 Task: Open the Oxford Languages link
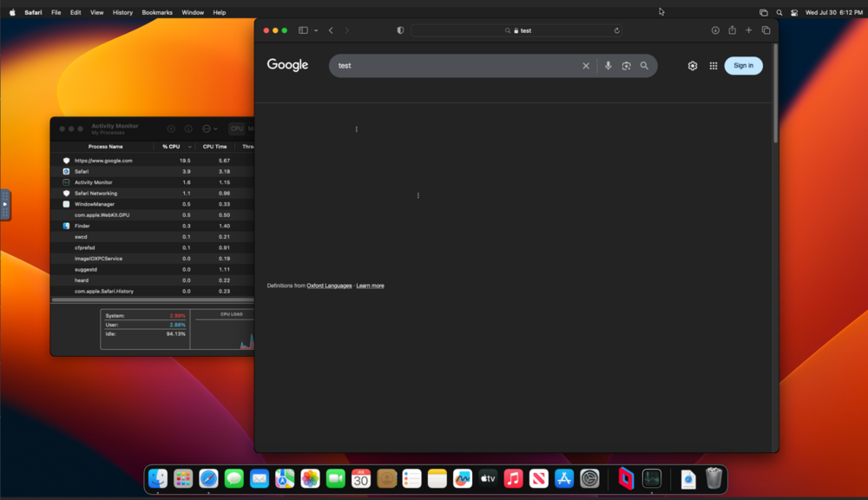(329, 286)
